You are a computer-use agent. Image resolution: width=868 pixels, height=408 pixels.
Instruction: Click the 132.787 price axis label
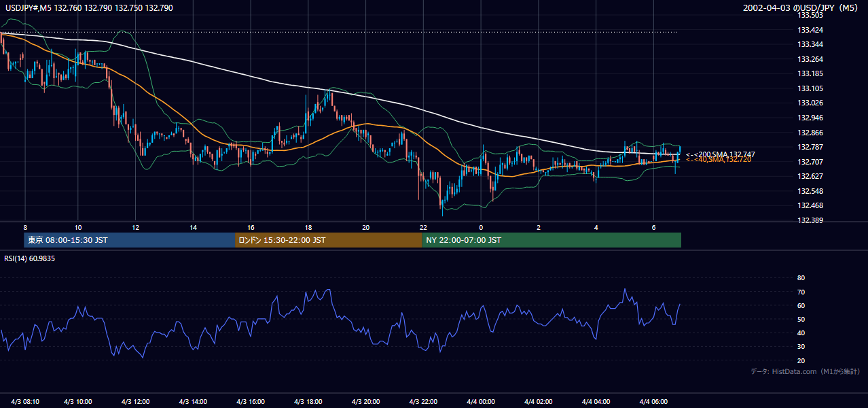[810, 147]
